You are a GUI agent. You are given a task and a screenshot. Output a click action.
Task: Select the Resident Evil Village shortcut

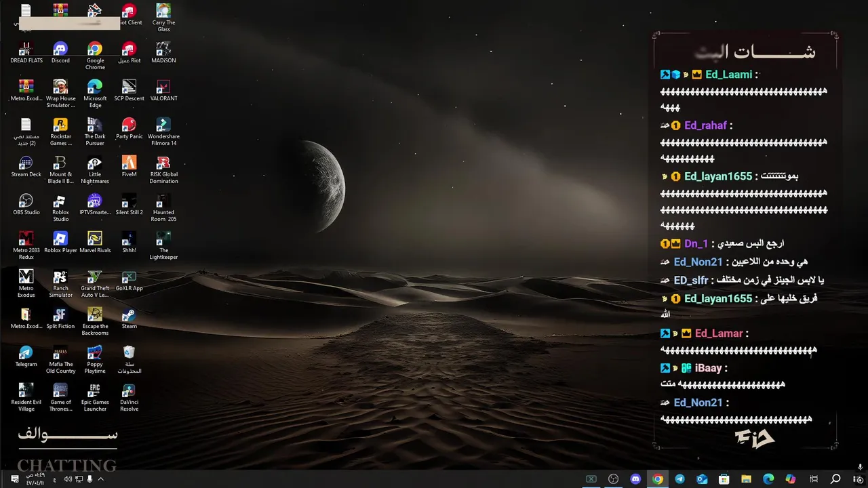26,397
